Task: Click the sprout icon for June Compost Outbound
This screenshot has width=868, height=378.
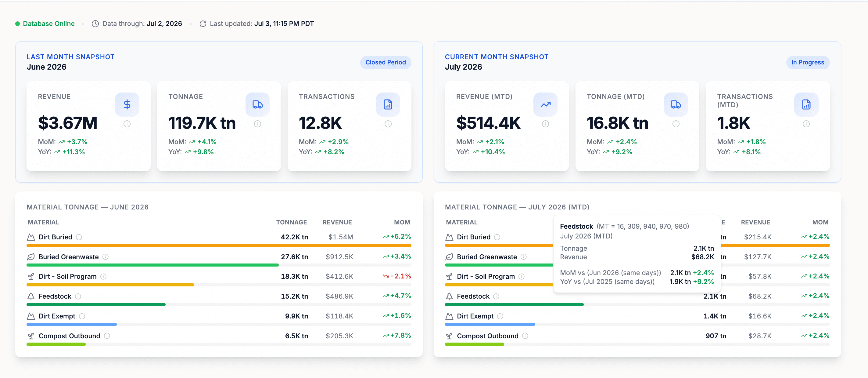Action: (x=31, y=336)
